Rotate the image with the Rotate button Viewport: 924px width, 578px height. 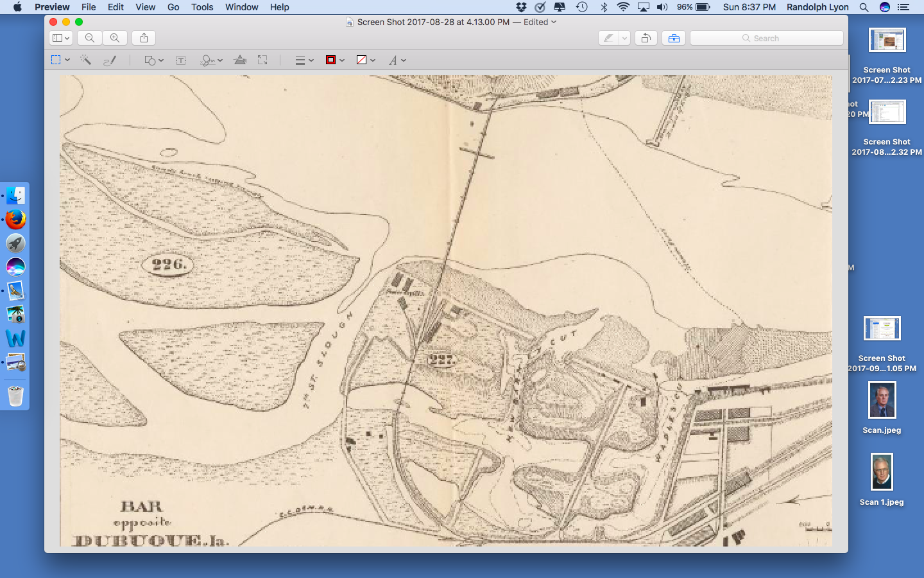[646, 38]
